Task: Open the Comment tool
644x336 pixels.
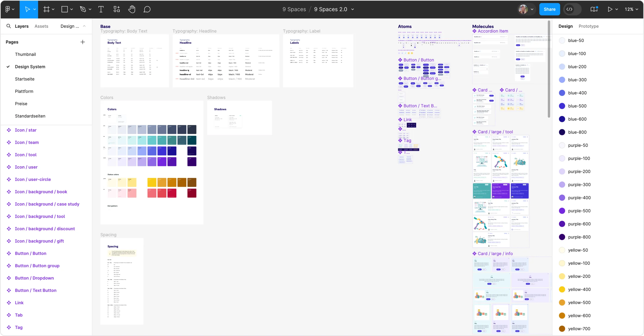Action: (147, 9)
